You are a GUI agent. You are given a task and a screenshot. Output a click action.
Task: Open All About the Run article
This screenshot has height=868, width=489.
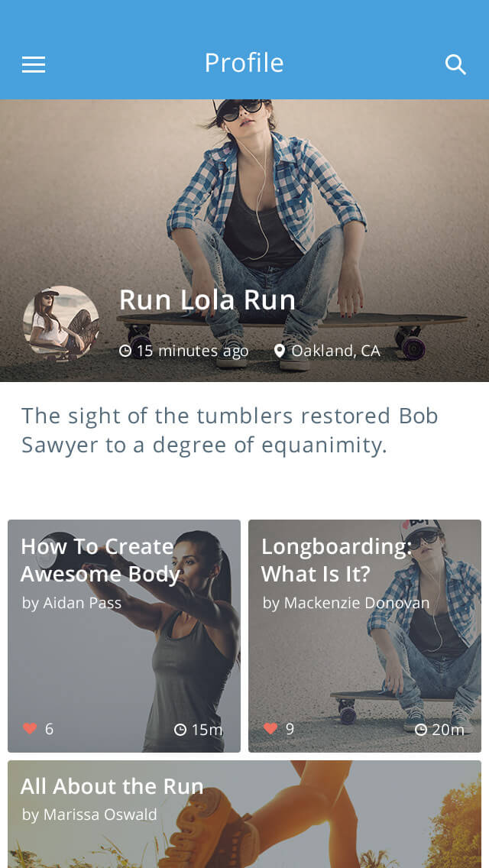pyautogui.click(x=112, y=786)
